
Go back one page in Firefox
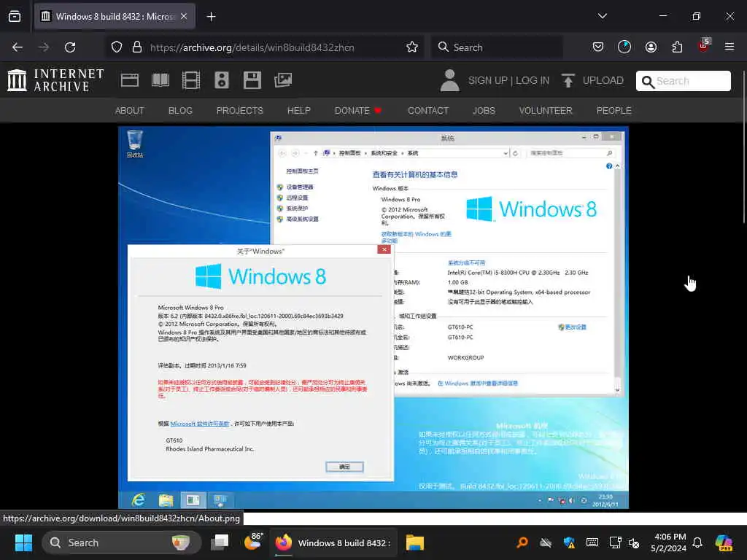[x=18, y=47]
